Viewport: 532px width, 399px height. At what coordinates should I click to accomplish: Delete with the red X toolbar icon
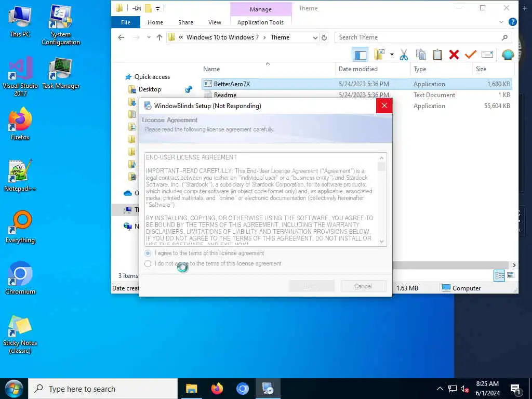[454, 55]
